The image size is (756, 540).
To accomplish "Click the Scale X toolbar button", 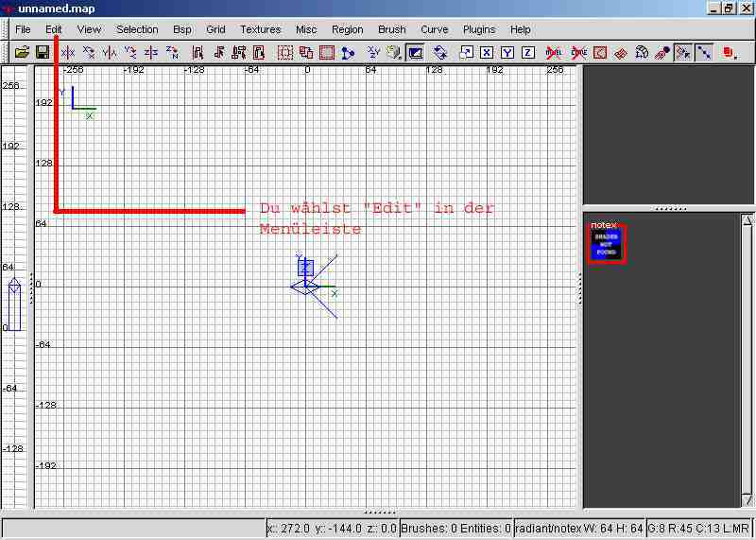I will (x=487, y=53).
